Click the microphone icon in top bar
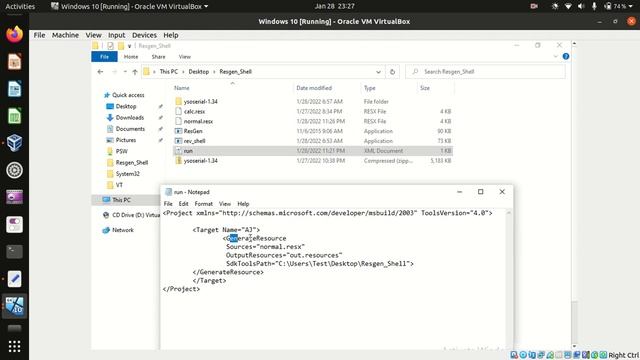The image size is (640, 360). pyautogui.click(x=594, y=6)
